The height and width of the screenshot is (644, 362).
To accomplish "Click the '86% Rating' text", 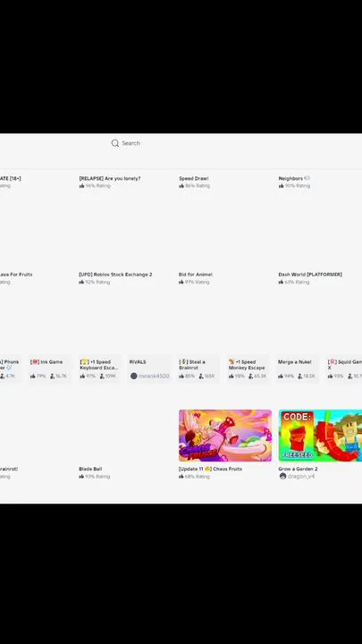I will (x=198, y=186).
